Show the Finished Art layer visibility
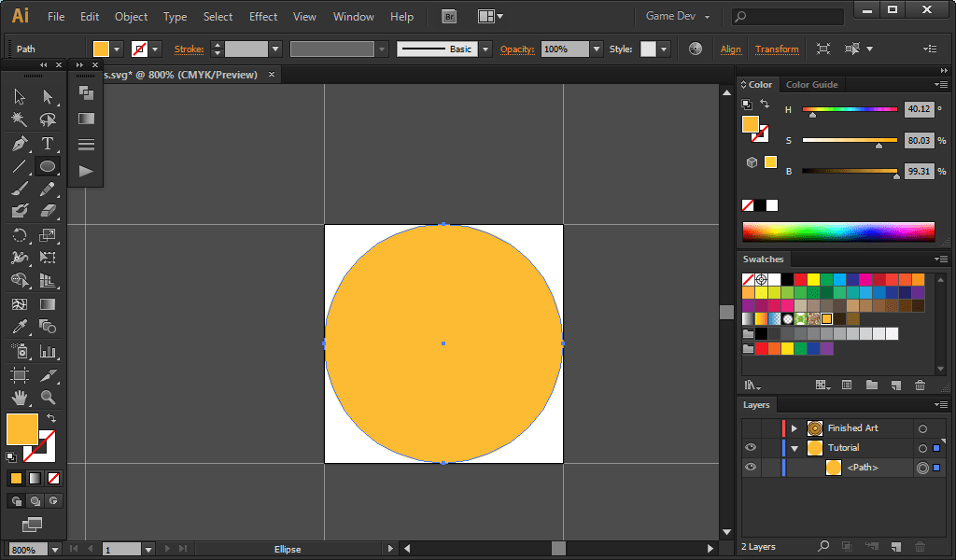 click(750, 428)
